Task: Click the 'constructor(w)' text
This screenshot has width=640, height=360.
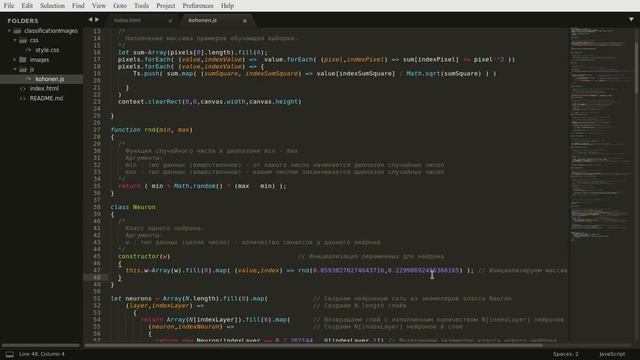Action: tap(144, 256)
